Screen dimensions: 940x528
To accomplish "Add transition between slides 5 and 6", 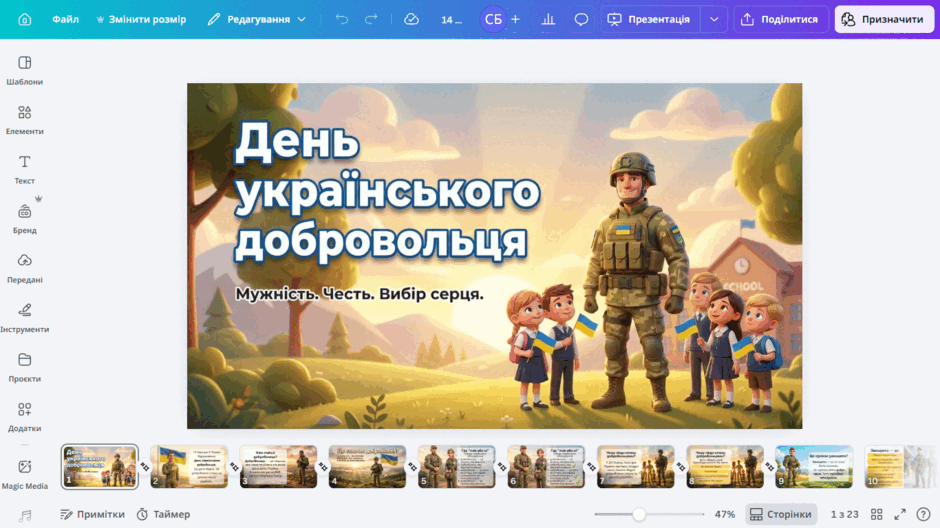I will coord(502,466).
